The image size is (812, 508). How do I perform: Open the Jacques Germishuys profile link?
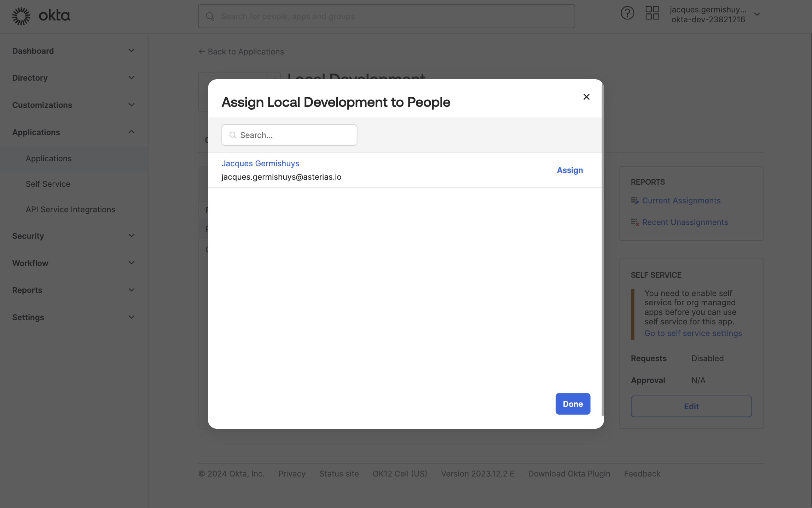pos(260,163)
